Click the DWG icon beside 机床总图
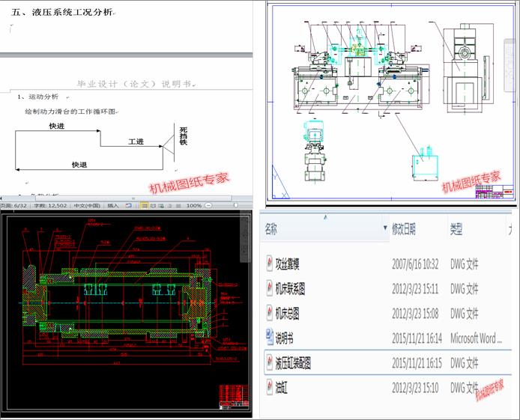 click(269, 314)
